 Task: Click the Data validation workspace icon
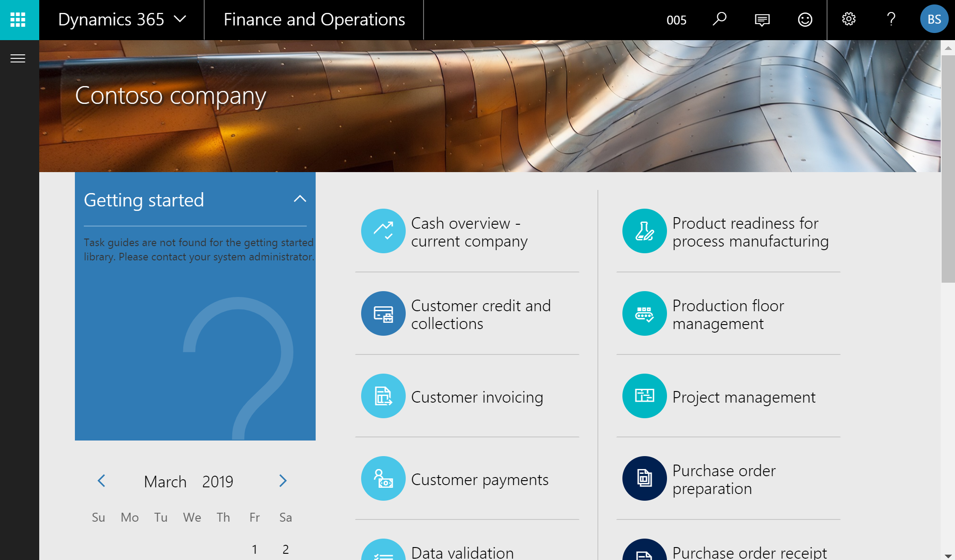coord(383,550)
